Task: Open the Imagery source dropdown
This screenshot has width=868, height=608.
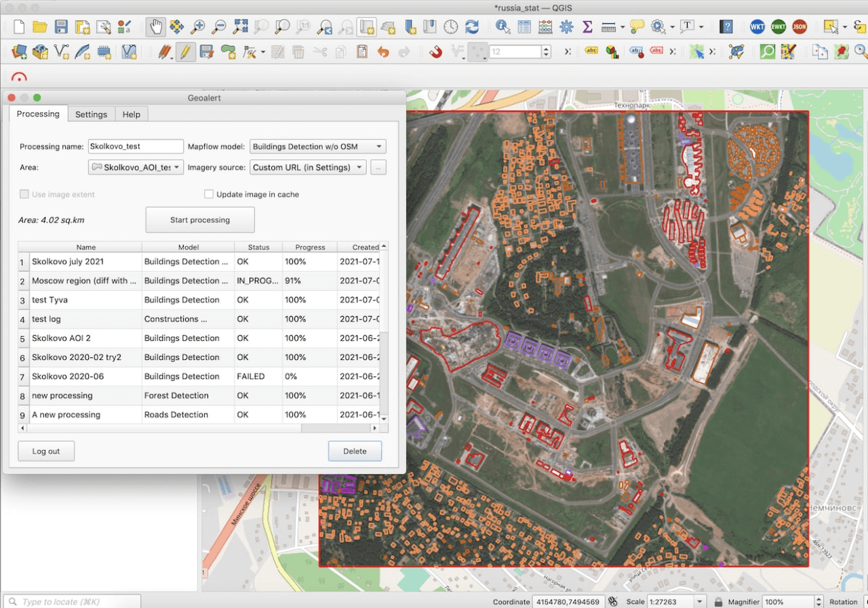Action: [x=307, y=167]
